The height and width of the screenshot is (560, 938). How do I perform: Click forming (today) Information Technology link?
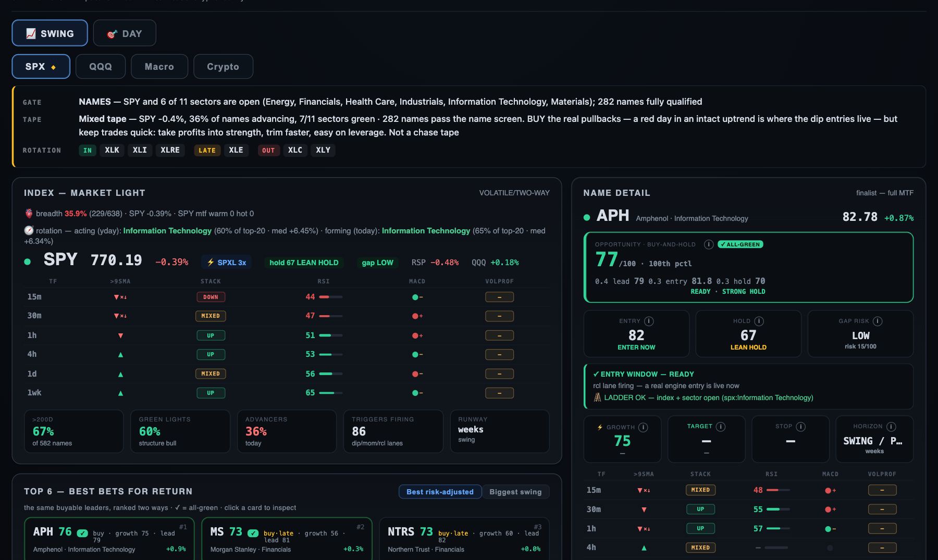pyautogui.click(x=426, y=230)
